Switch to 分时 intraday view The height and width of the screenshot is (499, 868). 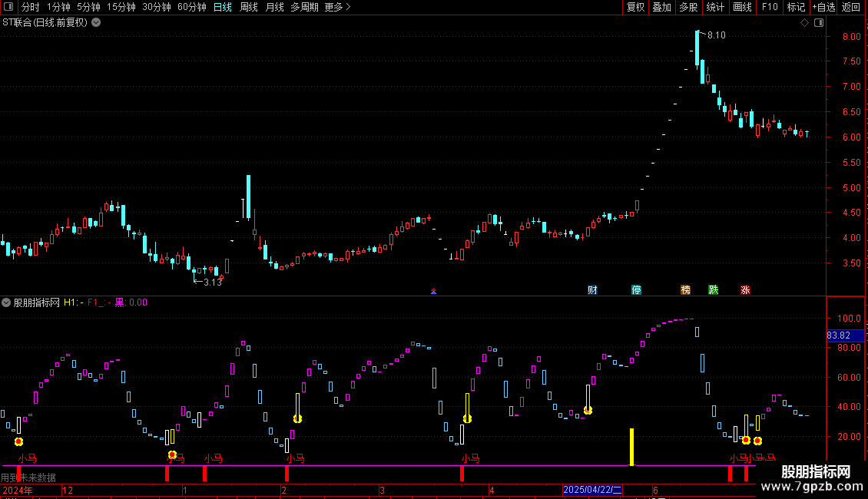tap(31, 7)
